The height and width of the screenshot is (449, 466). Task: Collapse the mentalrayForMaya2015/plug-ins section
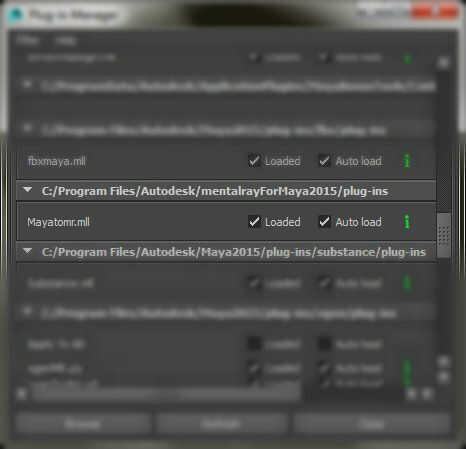[x=28, y=190]
